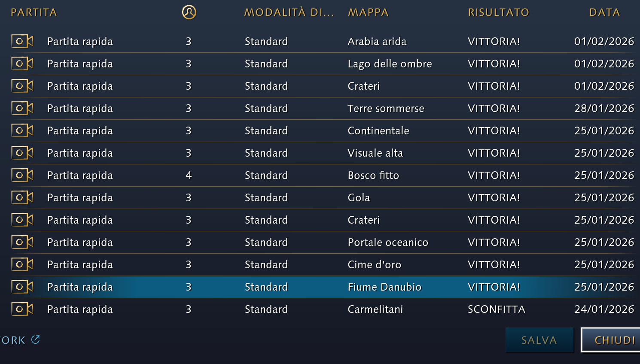Sort by the PARTITA column header
The image size is (640, 364).
[x=34, y=12]
